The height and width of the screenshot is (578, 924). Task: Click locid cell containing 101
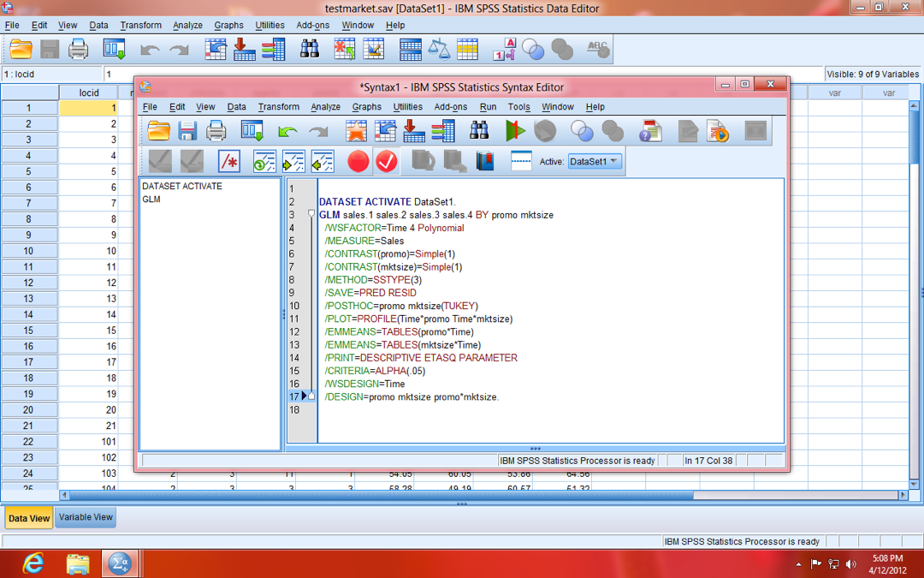[x=88, y=442]
